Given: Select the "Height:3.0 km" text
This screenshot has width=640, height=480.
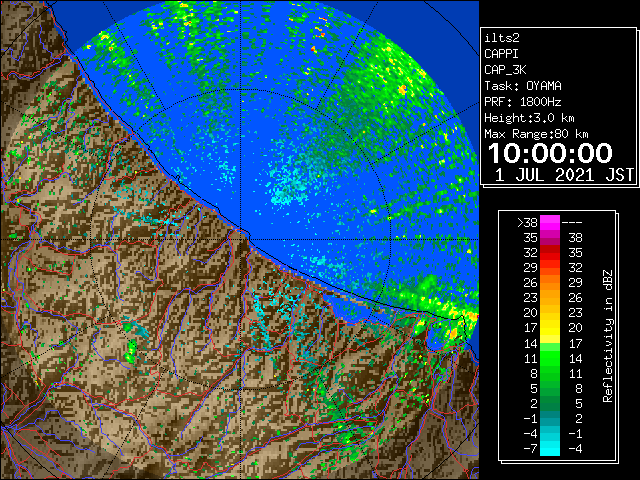Looking at the screenshot, I should [x=529, y=118].
